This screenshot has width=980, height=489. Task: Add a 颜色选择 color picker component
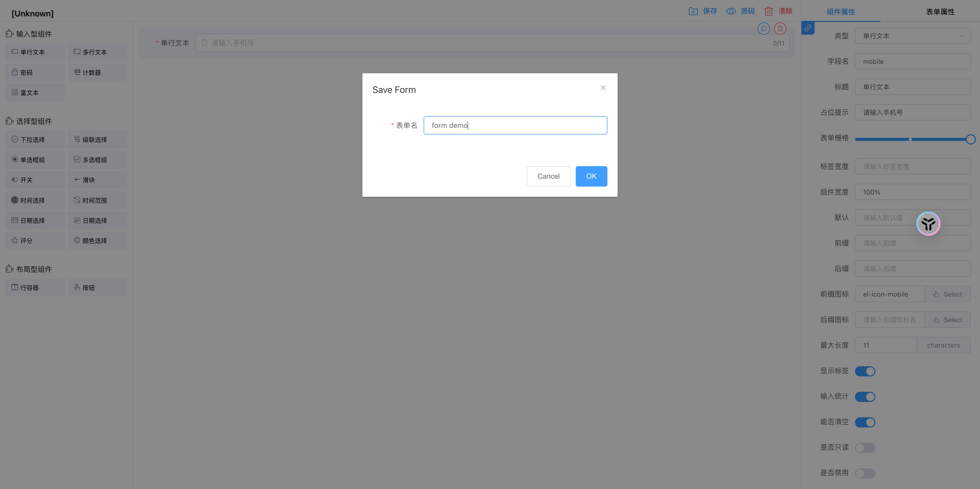point(97,240)
